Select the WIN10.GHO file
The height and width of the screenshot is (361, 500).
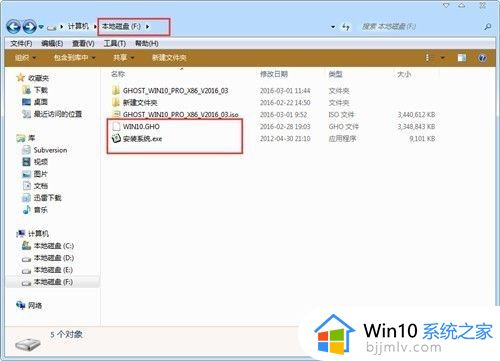click(141, 127)
